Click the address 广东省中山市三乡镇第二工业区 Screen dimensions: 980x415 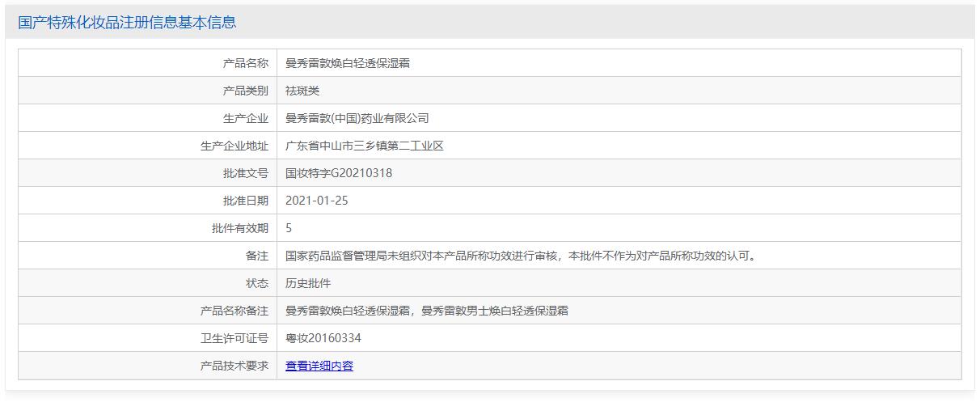click(365, 146)
